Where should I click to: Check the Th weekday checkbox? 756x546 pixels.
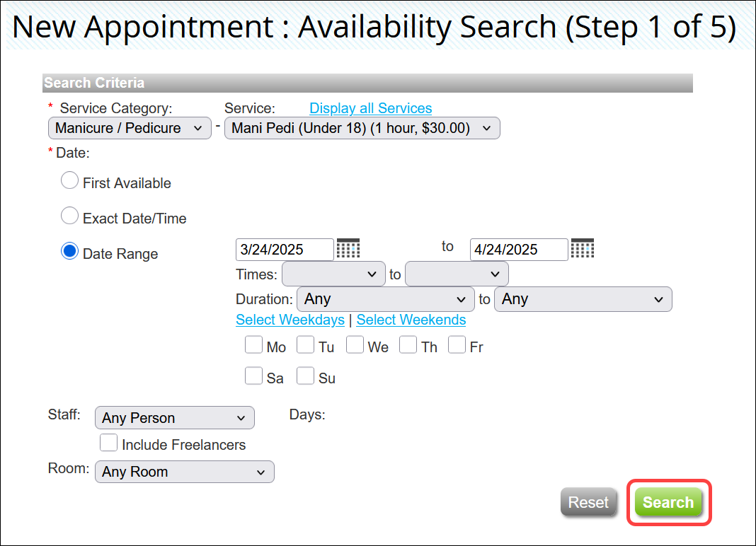[408, 345]
